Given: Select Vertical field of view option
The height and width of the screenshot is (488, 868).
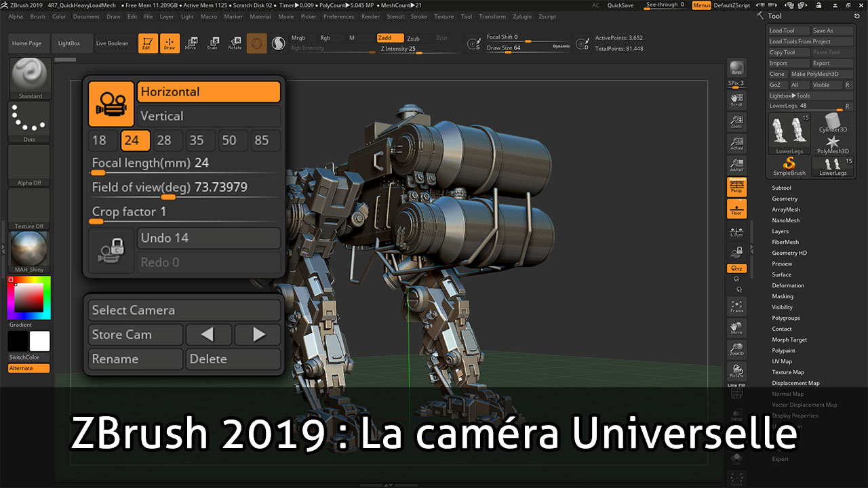Looking at the screenshot, I should [209, 116].
